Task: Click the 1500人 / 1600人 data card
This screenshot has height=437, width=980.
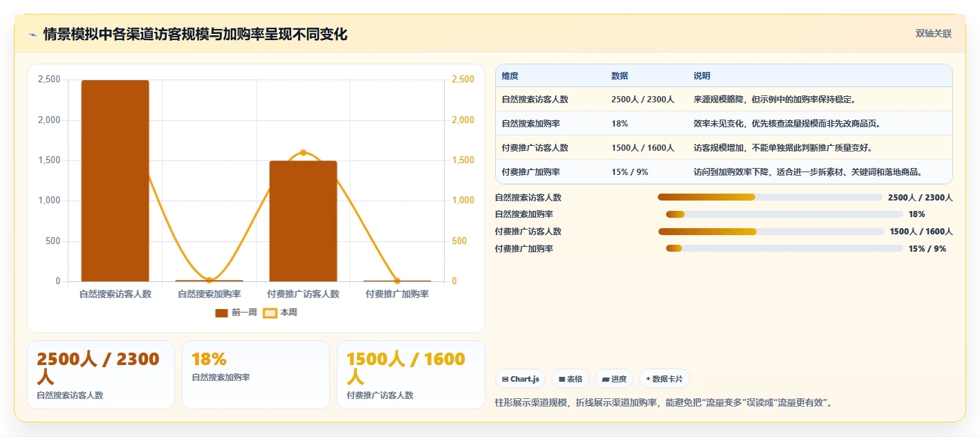Action: tap(411, 375)
